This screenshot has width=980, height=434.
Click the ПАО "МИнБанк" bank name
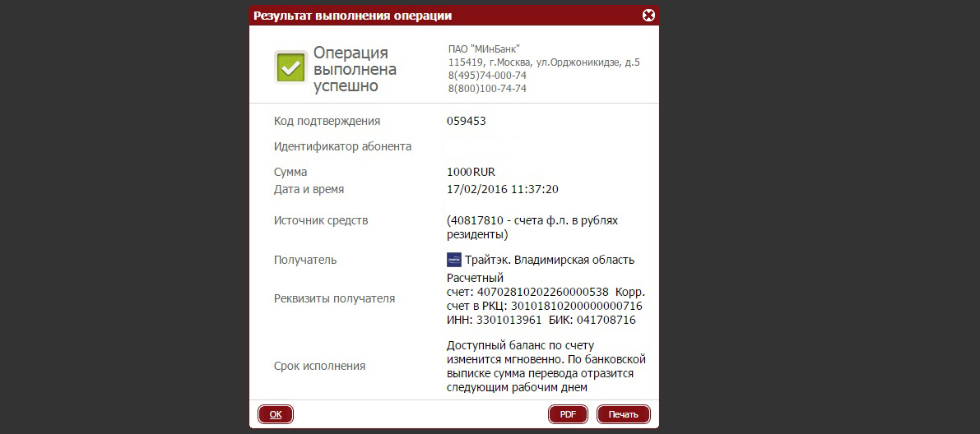click(x=485, y=49)
